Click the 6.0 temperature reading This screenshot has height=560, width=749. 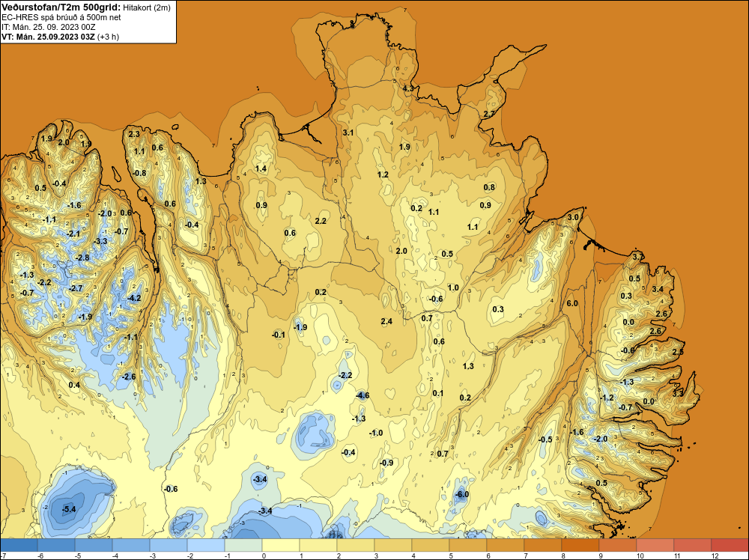pos(572,303)
